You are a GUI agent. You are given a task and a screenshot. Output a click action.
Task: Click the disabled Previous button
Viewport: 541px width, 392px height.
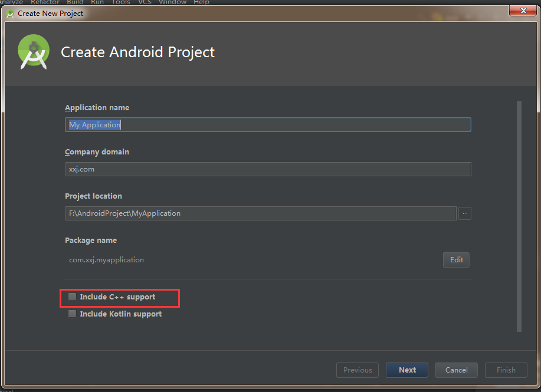coord(358,370)
